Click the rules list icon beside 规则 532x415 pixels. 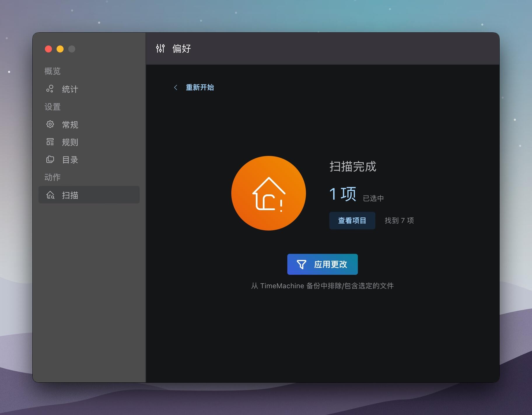pos(50,142)
